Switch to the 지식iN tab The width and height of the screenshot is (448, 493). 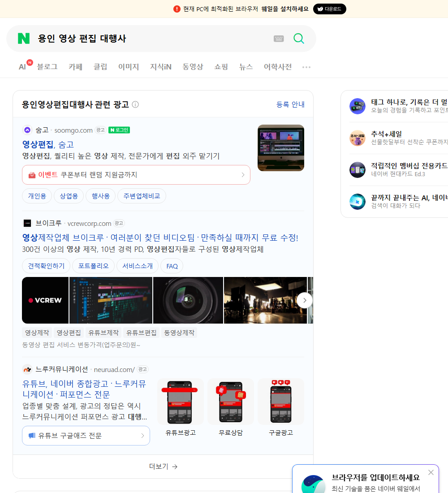tap(161, 67)
